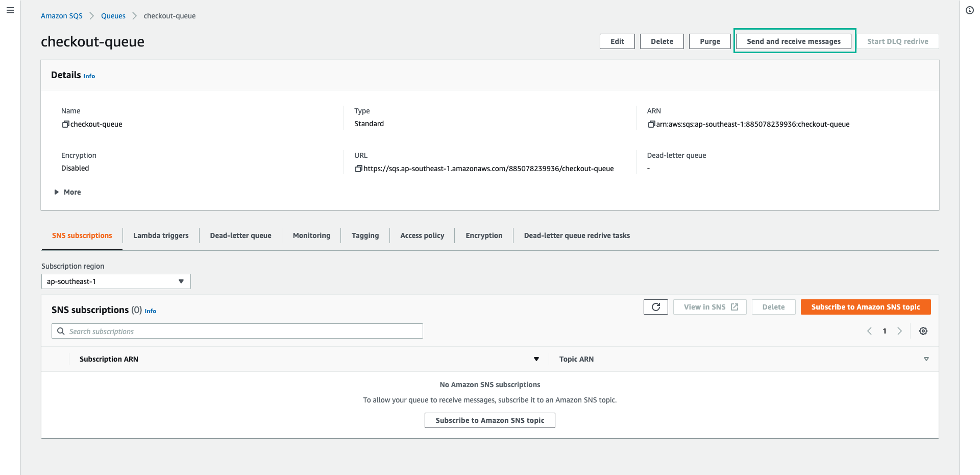Screen dimensions: 980x475
Task: Click the Delete queue button
Action: [x=662, y=41]
